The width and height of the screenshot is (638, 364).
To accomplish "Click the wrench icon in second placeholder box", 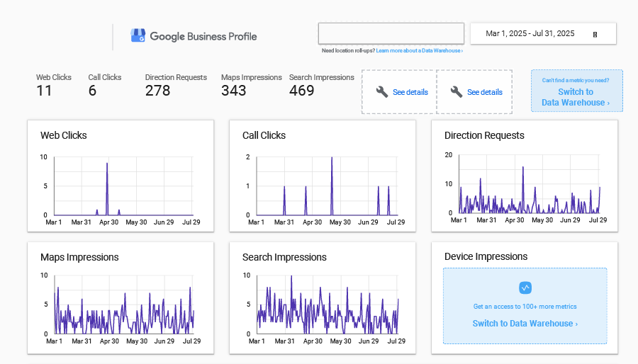I will pos(457,92).
